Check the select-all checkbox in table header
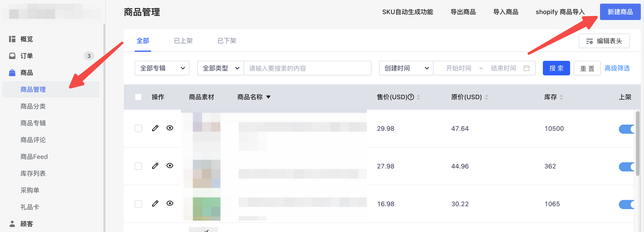Image resolution: width=644 pixels, height=232 pixels. 138,97
